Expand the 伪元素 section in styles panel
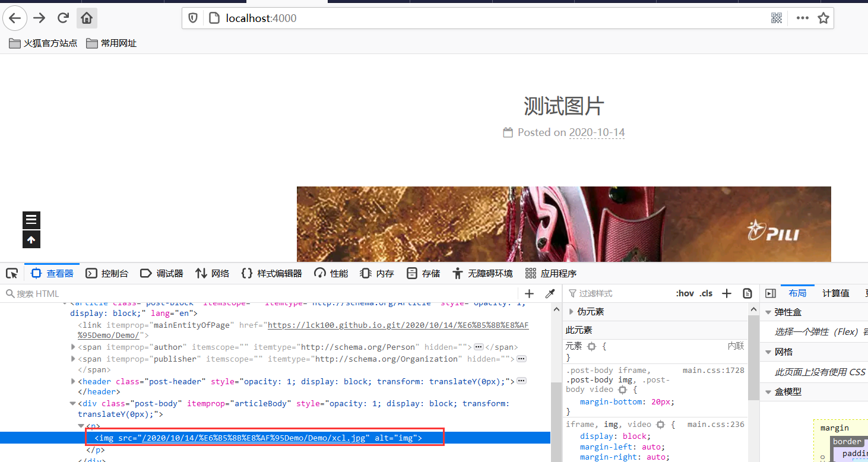The height and width of the screenshot is (462, 868). (571, 311)
